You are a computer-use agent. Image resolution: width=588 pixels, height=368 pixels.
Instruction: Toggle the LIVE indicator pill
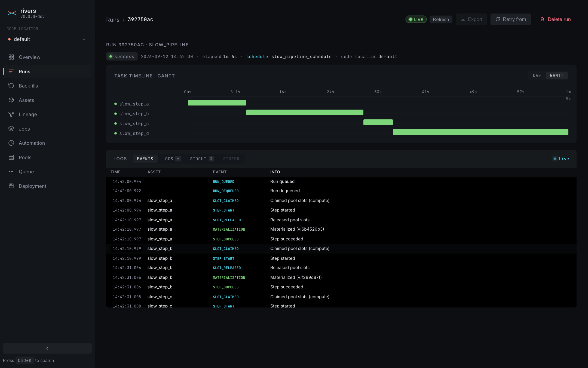[x=416, y=19]
